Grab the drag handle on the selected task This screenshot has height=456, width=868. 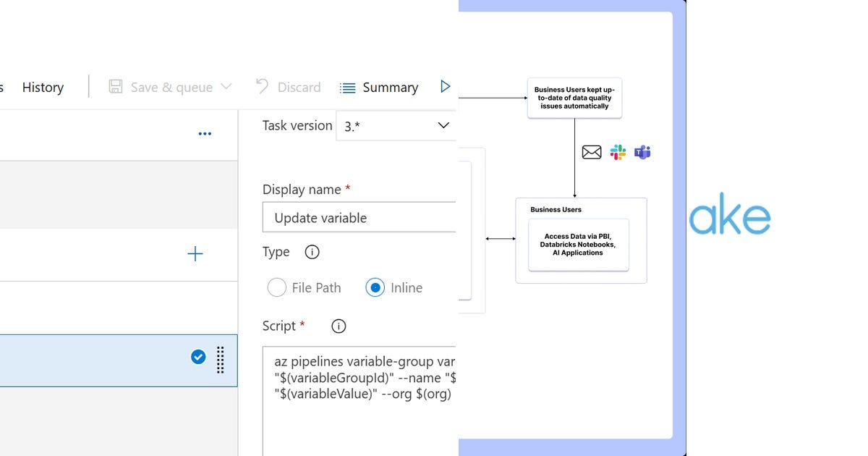pos(219,360)
